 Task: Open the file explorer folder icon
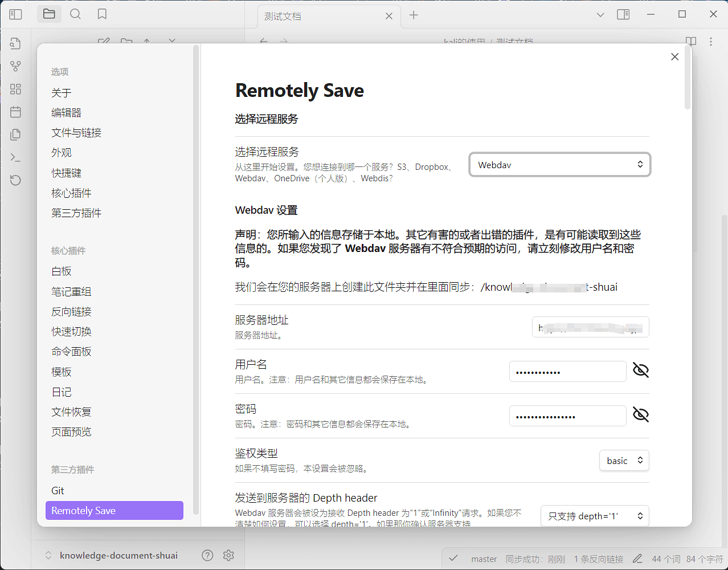coord(49,14)
